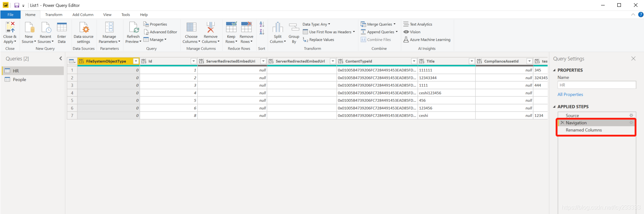644x214 pixels.
Task: Click the Choose Columns icon
Action: 191,27
